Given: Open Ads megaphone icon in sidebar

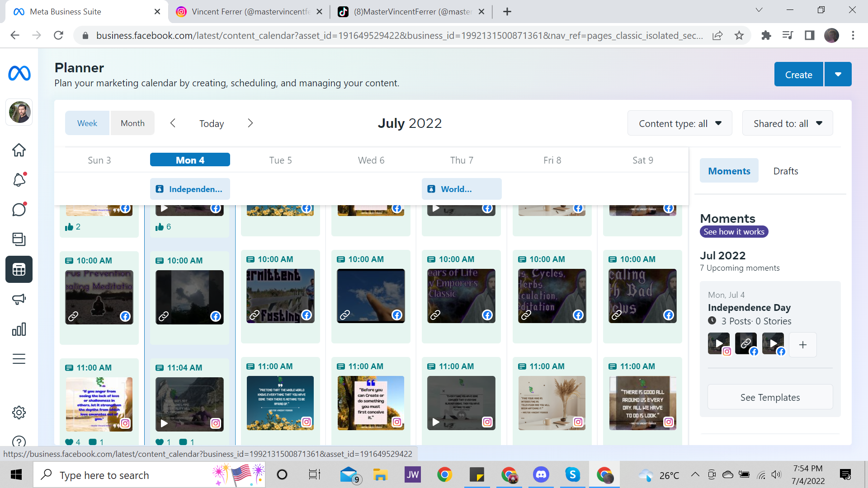Looking at the screenshot, I should 19,299.
